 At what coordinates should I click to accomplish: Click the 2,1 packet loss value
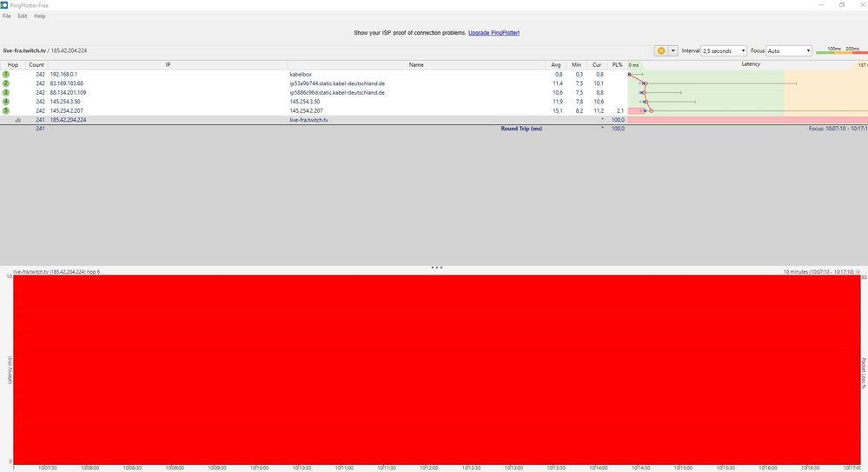[x=620, y=110]
